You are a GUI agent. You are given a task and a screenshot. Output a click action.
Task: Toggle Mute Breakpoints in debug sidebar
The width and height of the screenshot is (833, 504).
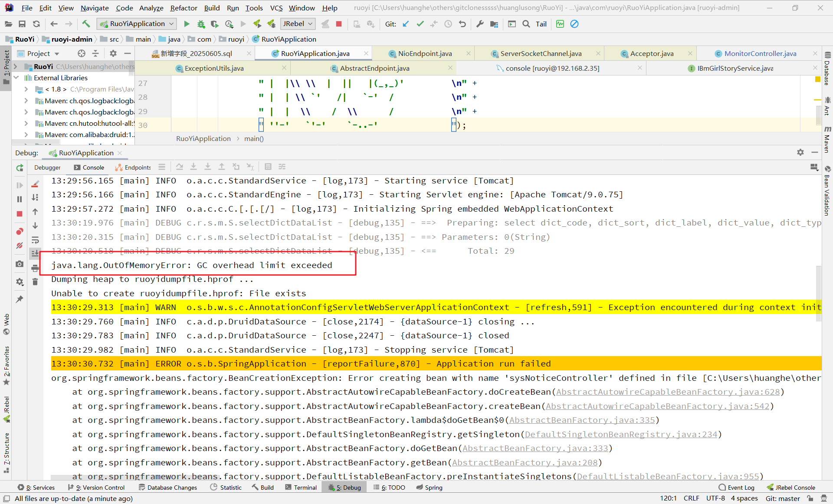click(20, 245)
